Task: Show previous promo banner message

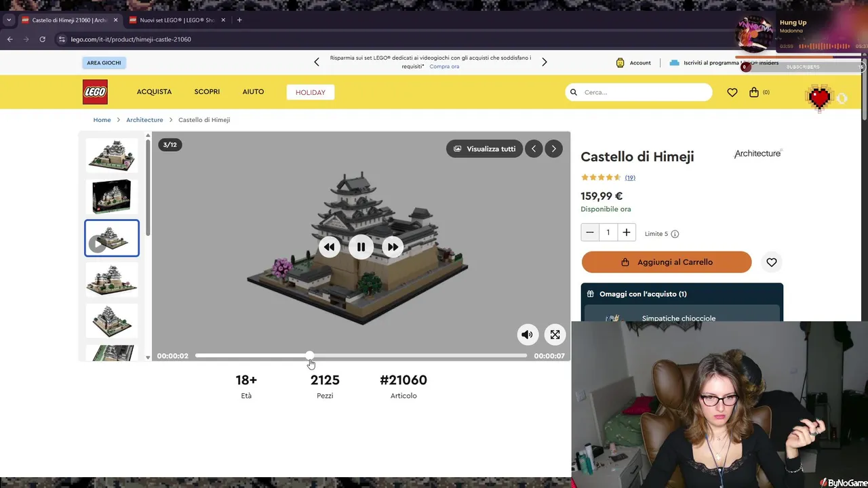Action: (316, 62)
